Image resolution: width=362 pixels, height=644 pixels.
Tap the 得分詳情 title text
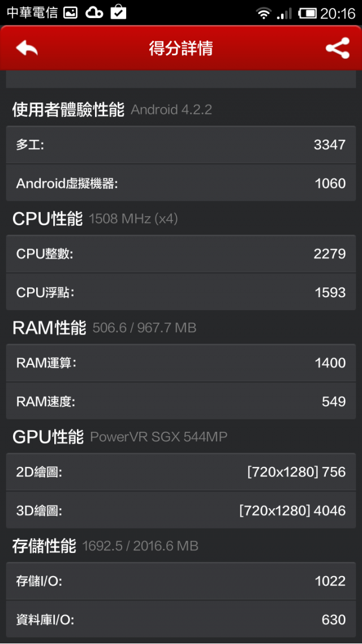[181, 48]
